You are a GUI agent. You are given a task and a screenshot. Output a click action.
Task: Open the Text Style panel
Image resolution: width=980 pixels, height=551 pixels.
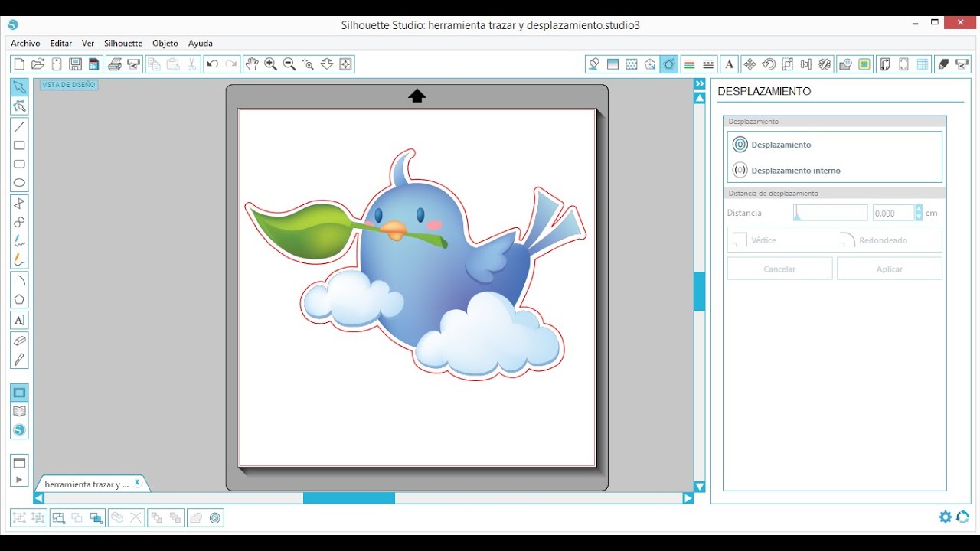(x=730, y=64)
